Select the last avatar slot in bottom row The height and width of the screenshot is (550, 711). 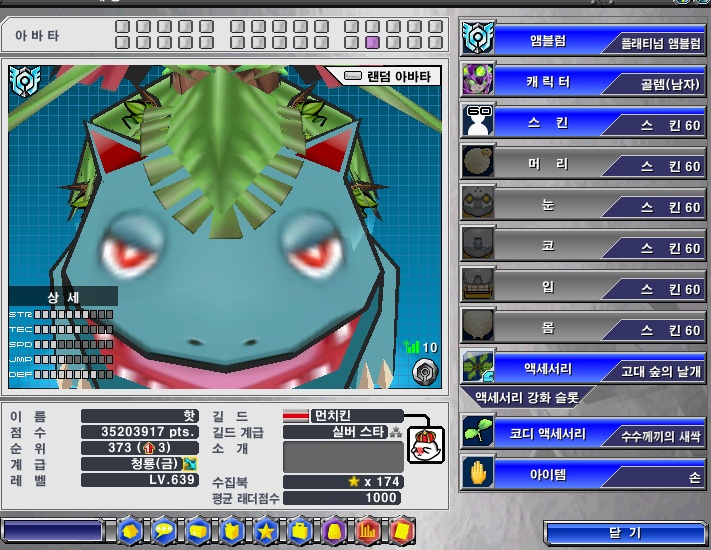(435, 43)
